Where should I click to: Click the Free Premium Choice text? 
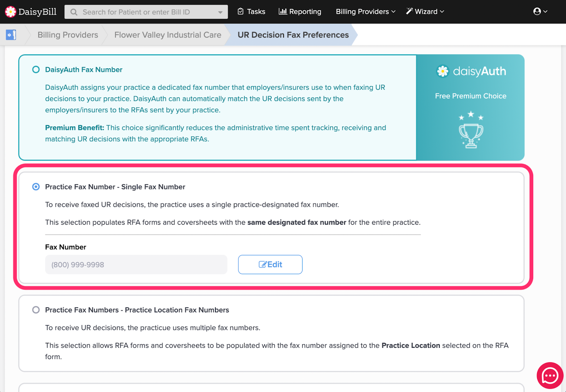pyautogui.click(x=470, y=96)
